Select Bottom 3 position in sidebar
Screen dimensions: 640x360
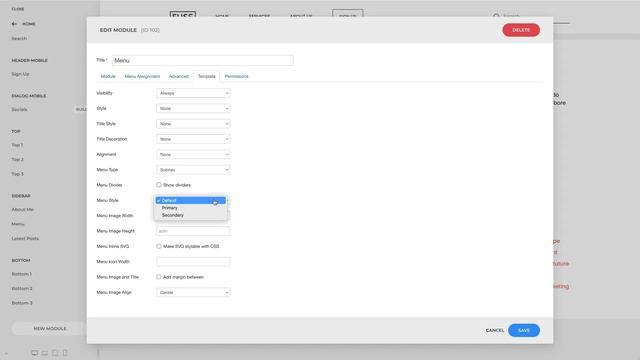point(22,303)
